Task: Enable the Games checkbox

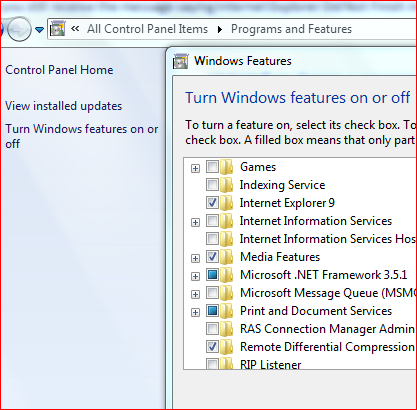Action: (212, 166)
